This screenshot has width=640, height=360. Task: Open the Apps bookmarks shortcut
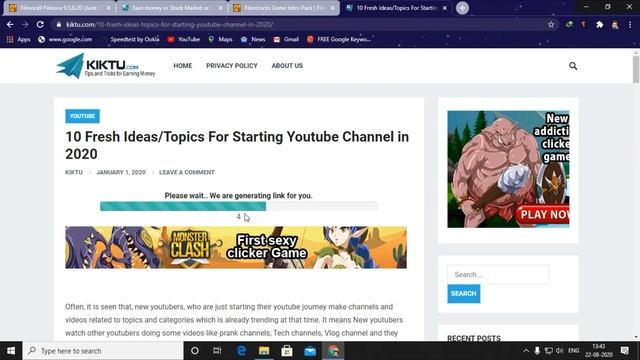click(18, 39)
